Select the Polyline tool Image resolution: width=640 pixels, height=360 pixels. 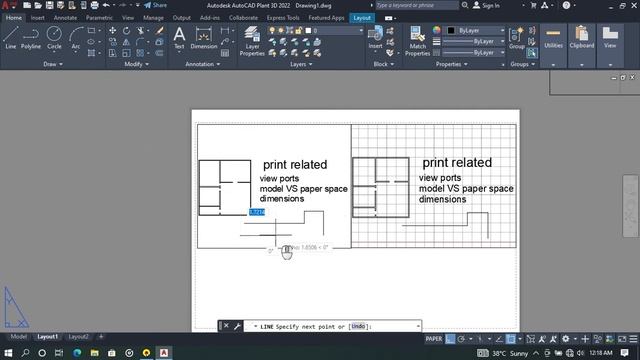click(x=31, y=38)
